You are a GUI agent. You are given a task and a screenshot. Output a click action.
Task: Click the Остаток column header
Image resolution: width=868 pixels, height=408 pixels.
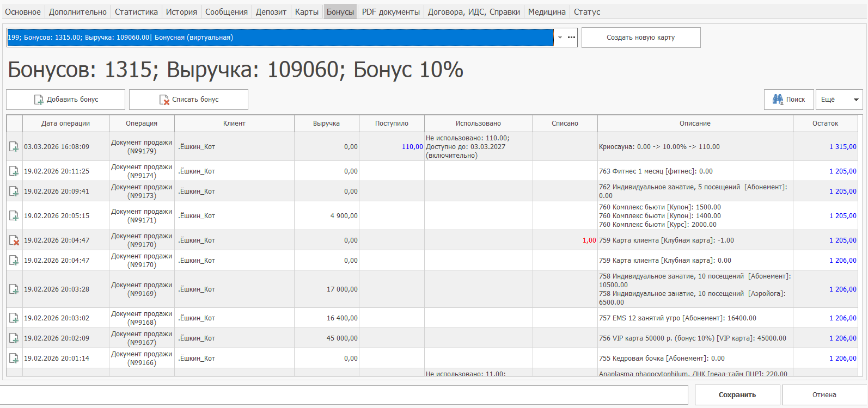pos(826,123)
